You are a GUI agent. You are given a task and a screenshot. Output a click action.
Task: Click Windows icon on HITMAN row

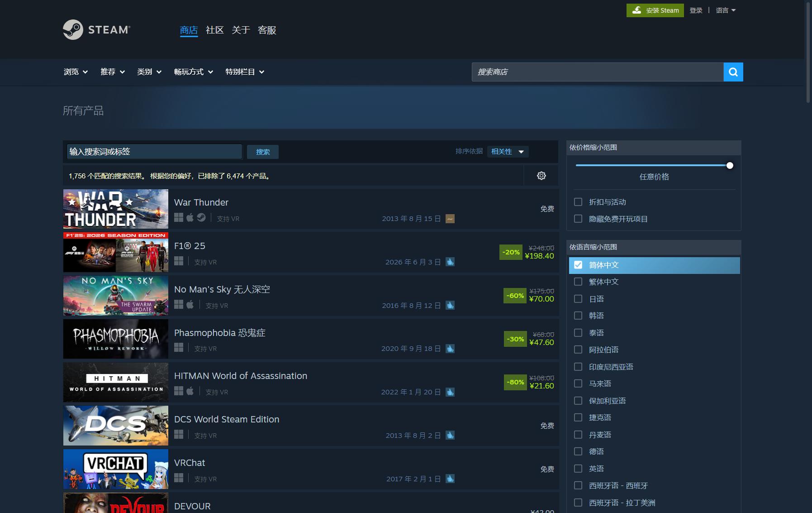pyautogui.click(x=179, y=391)
